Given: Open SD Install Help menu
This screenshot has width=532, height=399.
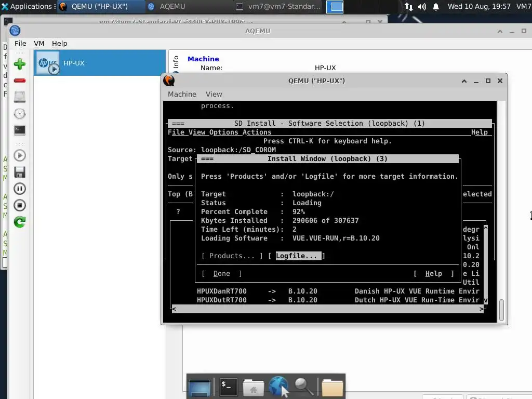Looking at the screenshot, I should (480, 132).
